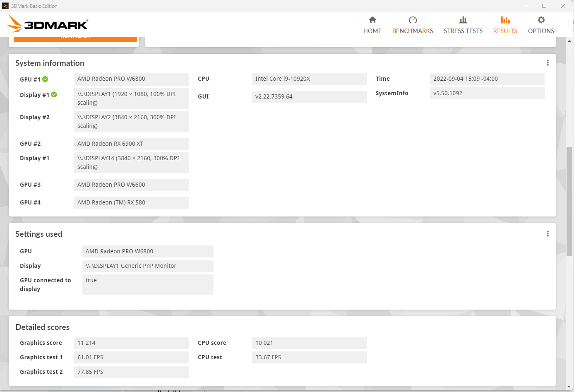The height and width of the screenshot is (392, 574).
Task: Select the DISPLAY1 1920 × 1080 value
Action: (x=131, y=99)
